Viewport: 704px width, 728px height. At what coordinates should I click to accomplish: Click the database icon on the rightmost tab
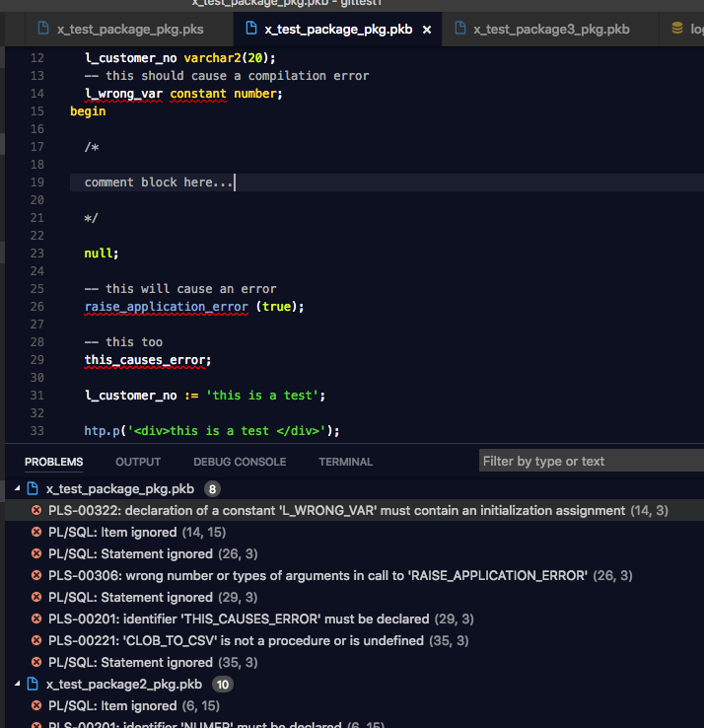pyautogui.click(x=677, y=29)
